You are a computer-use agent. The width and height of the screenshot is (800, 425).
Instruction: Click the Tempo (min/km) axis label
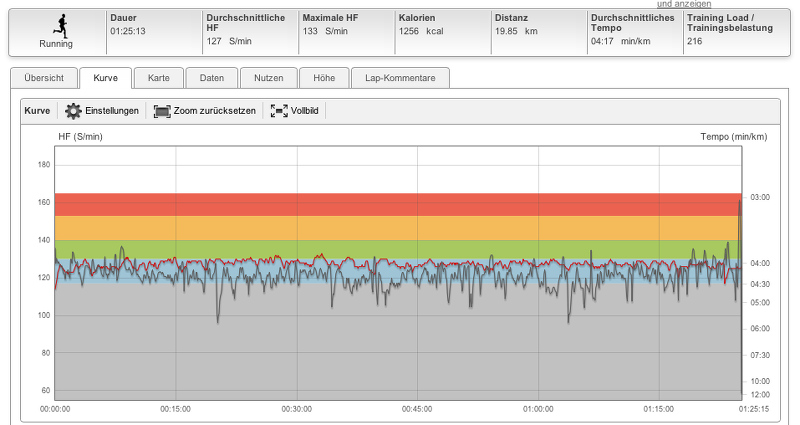[x=734, y=137]
